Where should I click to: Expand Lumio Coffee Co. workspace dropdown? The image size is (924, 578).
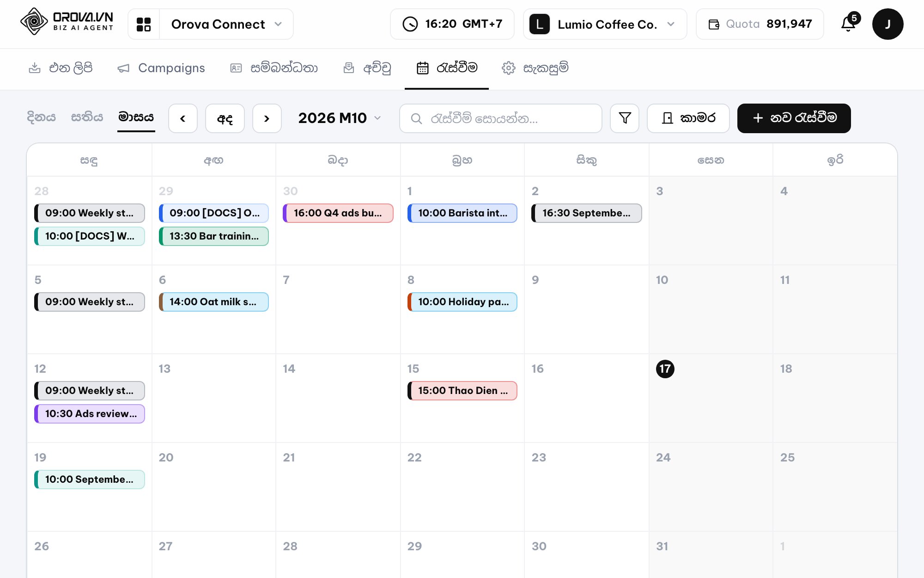(605, 24)
